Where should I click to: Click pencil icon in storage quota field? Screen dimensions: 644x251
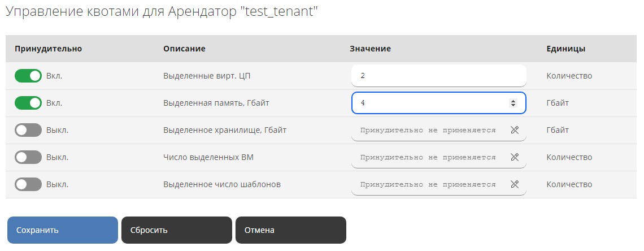tap(515, 130)
